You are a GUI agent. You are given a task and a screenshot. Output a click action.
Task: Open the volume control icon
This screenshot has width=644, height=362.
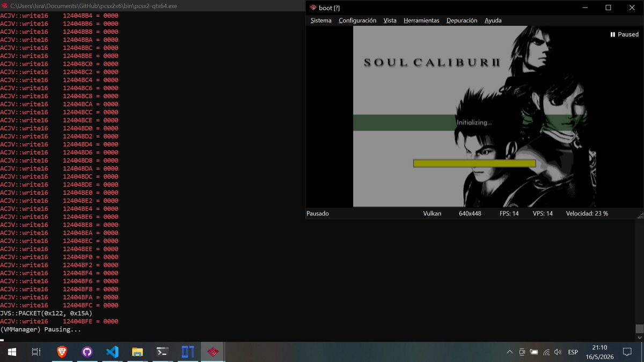[x=558, y=352]
